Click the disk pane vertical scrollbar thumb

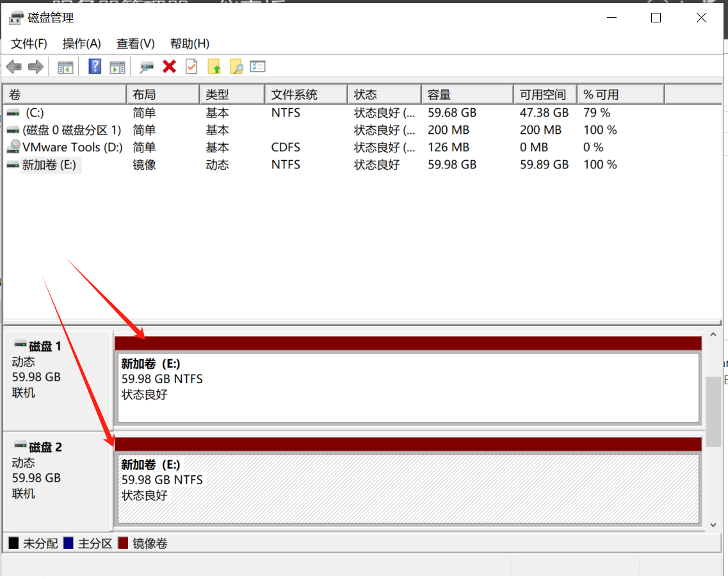(x=713, y=412)
